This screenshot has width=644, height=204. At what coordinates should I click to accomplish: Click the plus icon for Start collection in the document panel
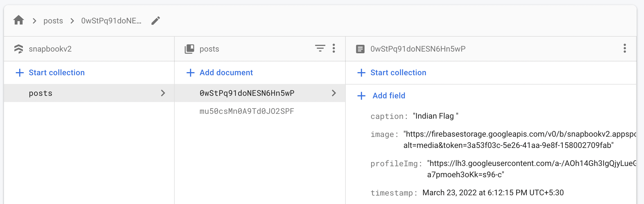(x=361, y=73)
